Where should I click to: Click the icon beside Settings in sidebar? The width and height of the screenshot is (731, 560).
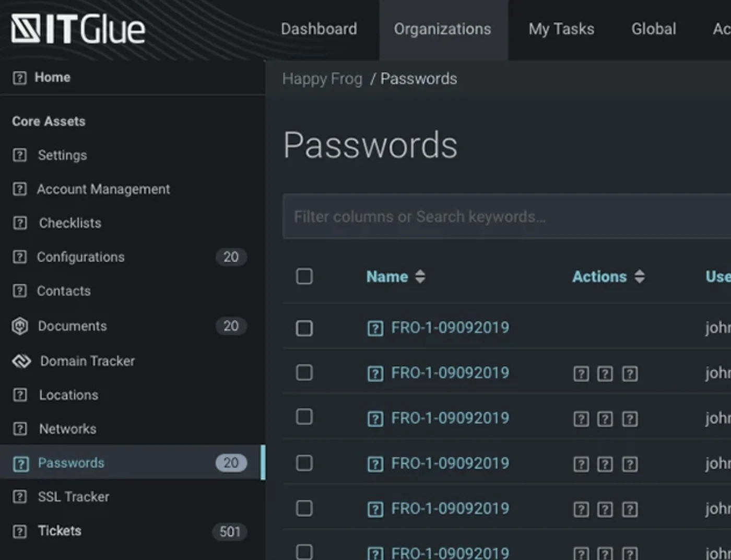[x=19, y=155]
